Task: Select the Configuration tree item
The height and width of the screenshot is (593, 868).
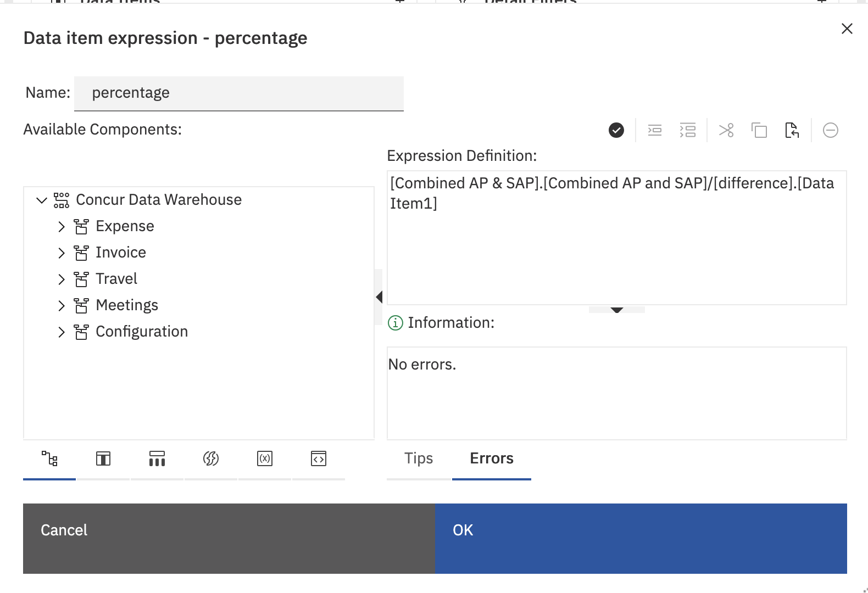Action: (x=142, y=332)
